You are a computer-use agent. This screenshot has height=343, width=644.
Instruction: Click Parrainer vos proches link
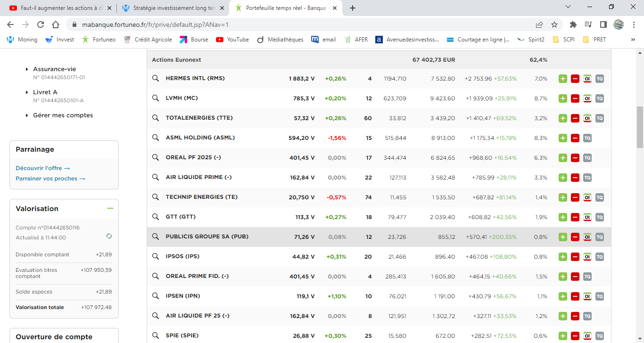(x=50, y=179)
